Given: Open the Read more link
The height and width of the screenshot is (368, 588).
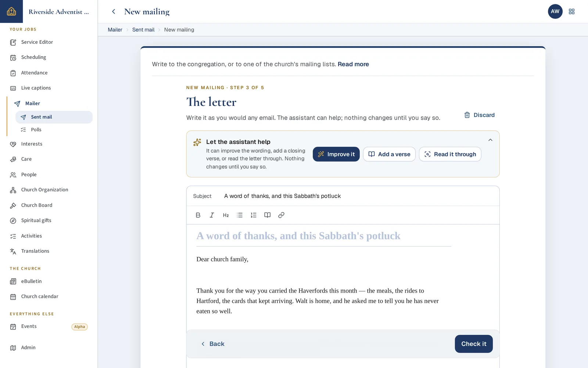Looking at the screenshot, I should pos(353,64).
